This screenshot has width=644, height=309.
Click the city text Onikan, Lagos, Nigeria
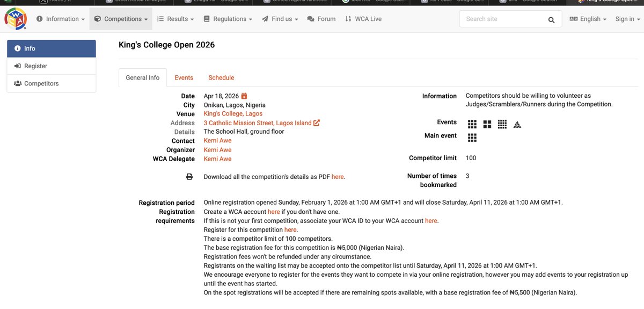pos(235,105)
